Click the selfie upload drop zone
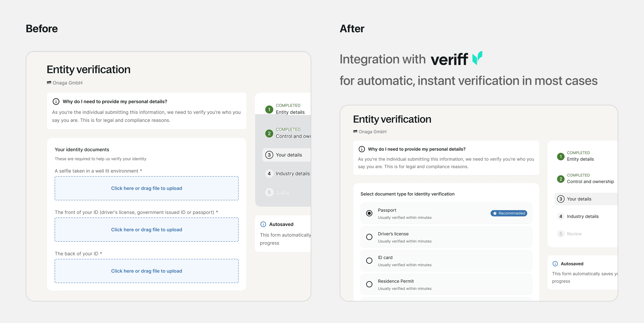 (147, 188)
